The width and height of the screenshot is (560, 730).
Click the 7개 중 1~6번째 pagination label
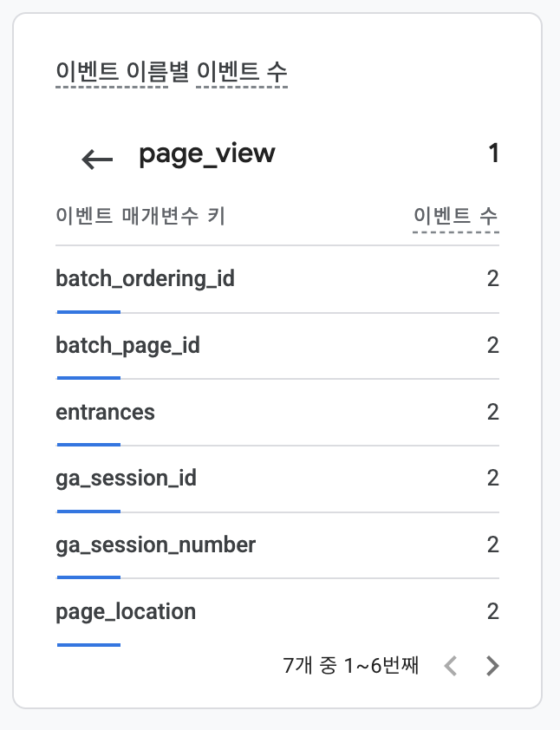[x=351, y=665]
